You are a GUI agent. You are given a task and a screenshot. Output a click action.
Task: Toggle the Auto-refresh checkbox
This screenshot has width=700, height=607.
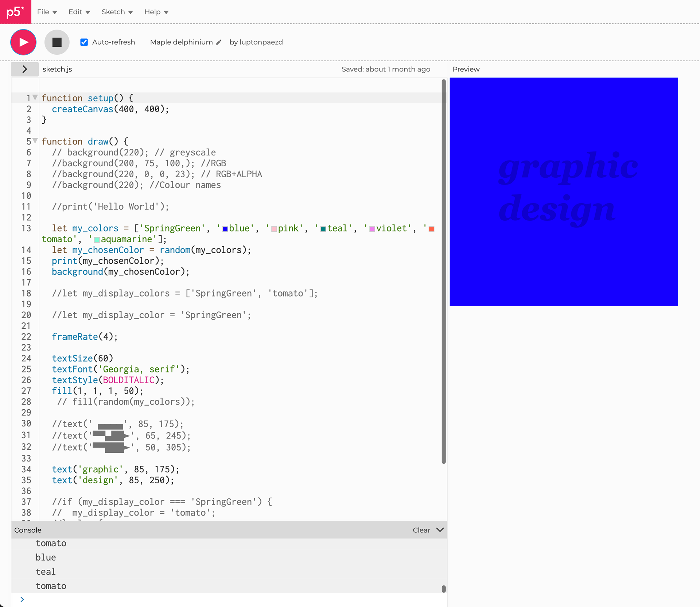pos(84,42)
